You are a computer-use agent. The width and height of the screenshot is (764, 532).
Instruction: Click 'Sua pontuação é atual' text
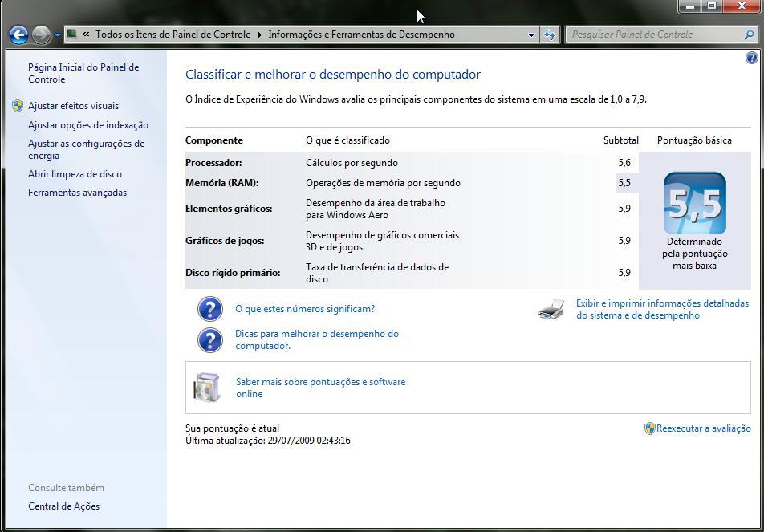[x=233, y=428]
